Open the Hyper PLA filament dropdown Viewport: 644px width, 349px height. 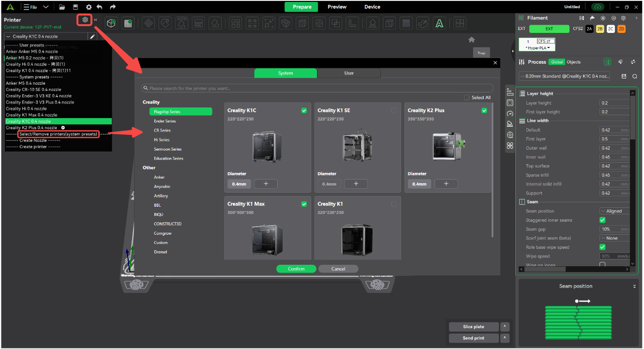tap(538, 48)
